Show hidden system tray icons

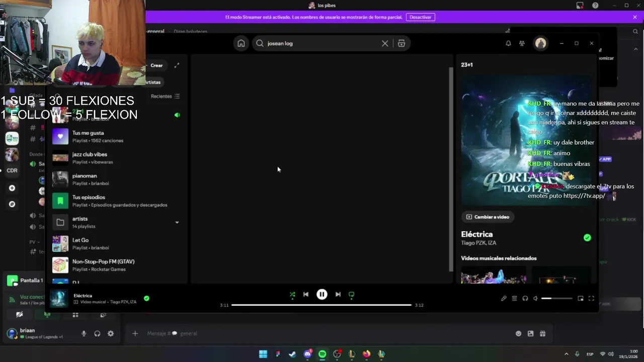pos(566,354)
